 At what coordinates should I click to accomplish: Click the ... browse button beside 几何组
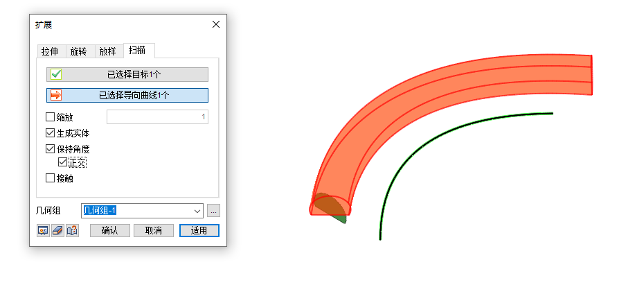(x=213, y=211)
